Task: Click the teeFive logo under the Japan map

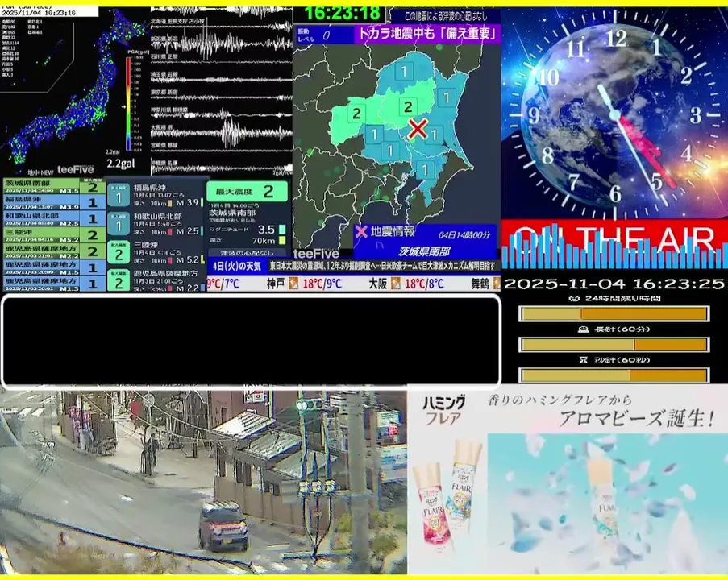Action: click(75, 170)
